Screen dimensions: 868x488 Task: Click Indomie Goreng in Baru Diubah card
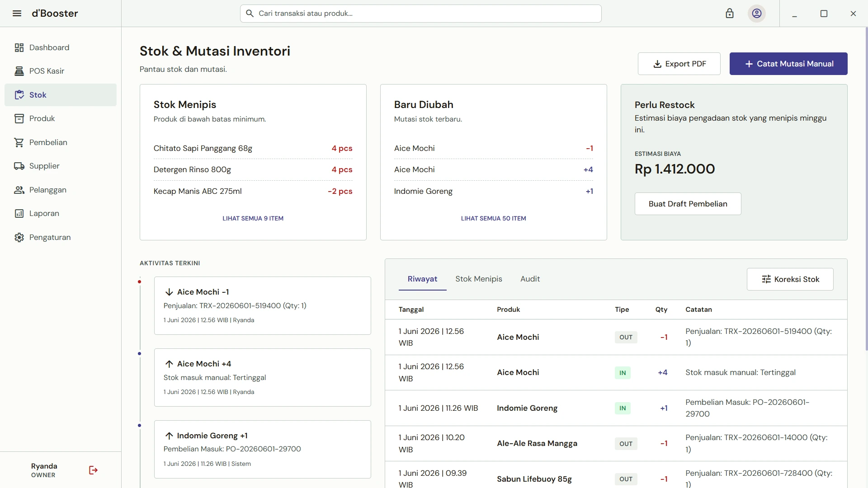click(493, 191)
